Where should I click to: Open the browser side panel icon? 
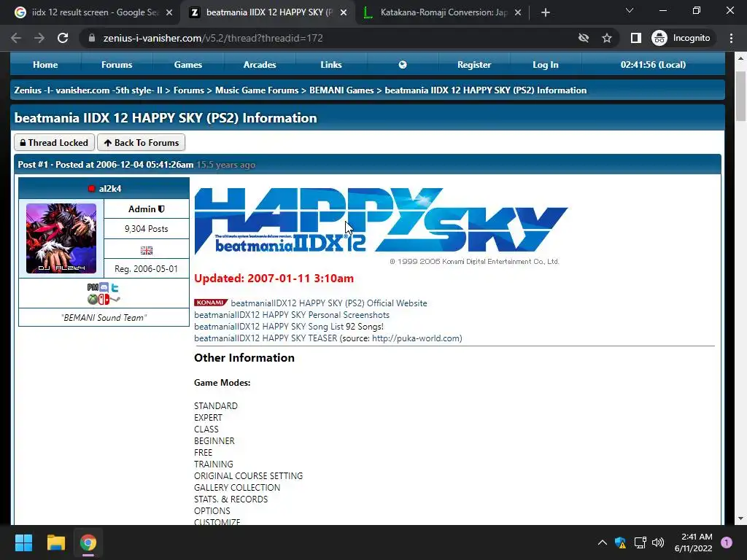coord(635,38)
